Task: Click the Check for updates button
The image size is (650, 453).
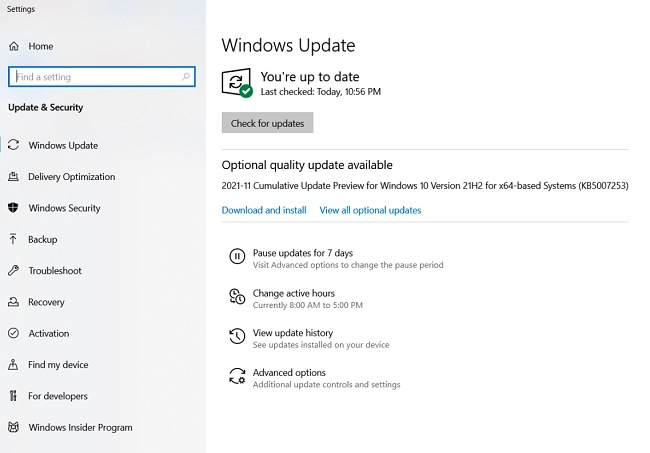Action: [x=267, y=123]
